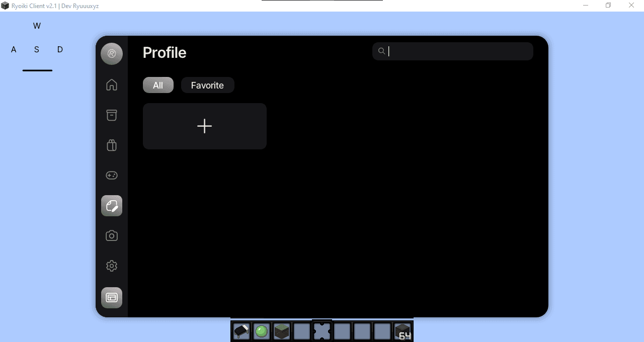644x342 pixels.
Task: Focus the profile search field
Action: point(453,51)
